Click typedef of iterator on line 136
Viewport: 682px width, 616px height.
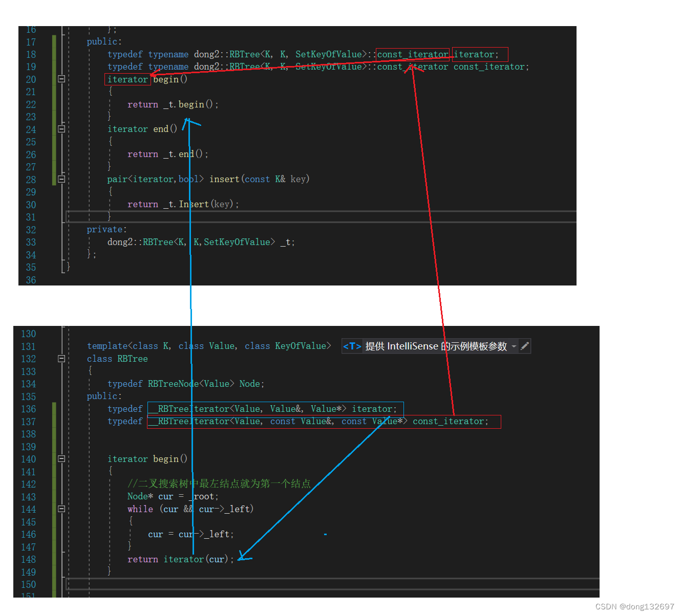tap(252, 409)
